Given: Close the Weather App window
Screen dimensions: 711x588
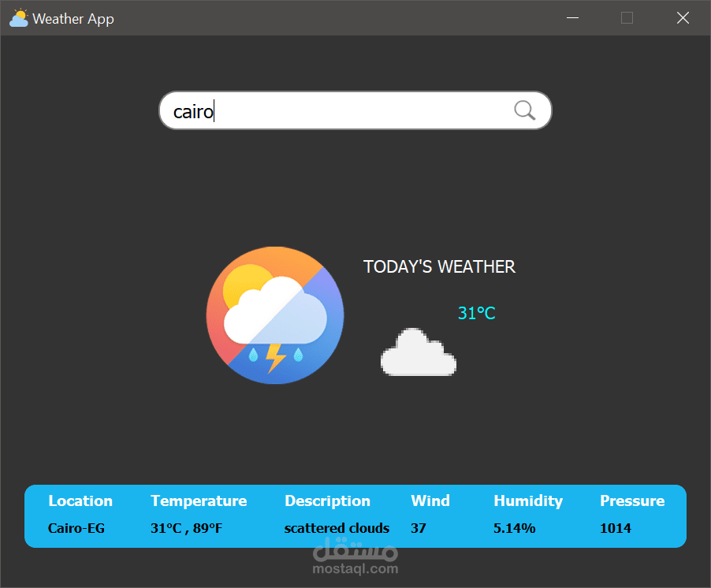Looking at the screenshot, I should click(x=683, y=17).
